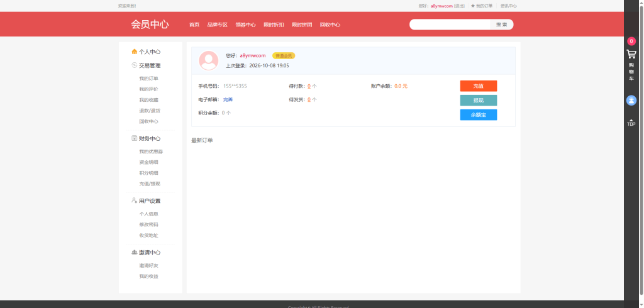
Task: Open the user avatar icon in right sidebar
Action: pos(631,100)
